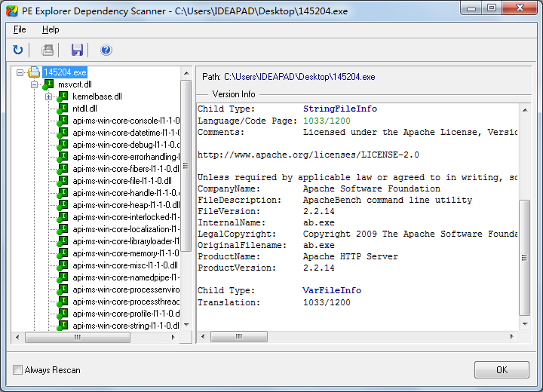Screen dimensions: 543x392
Task: Click icon of api-ms-win-core-debug entry
Action: pos(63,145)
